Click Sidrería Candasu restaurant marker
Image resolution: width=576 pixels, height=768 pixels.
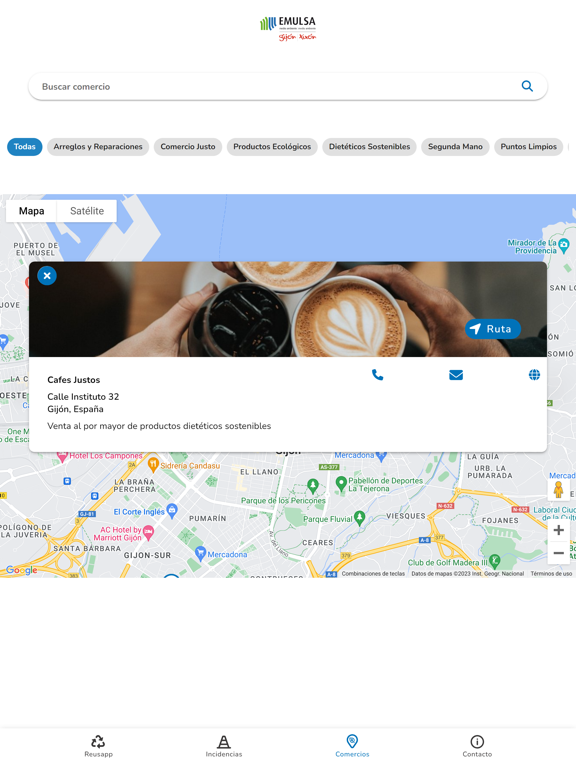pyautogui.click(x=153, y=465)
